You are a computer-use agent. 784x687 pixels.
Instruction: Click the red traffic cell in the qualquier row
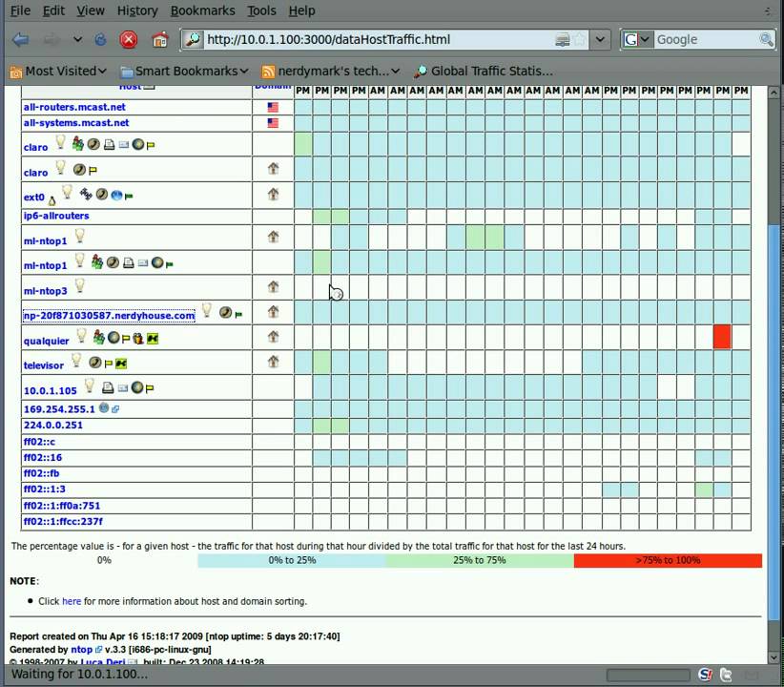click(x=722, y=337)
